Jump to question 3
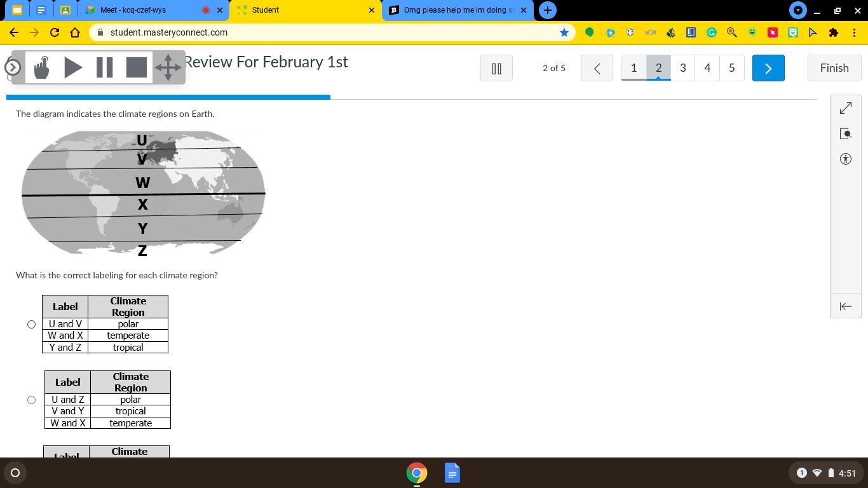The height and width of the screenshot is (488, 868). [x=682, y=68]
